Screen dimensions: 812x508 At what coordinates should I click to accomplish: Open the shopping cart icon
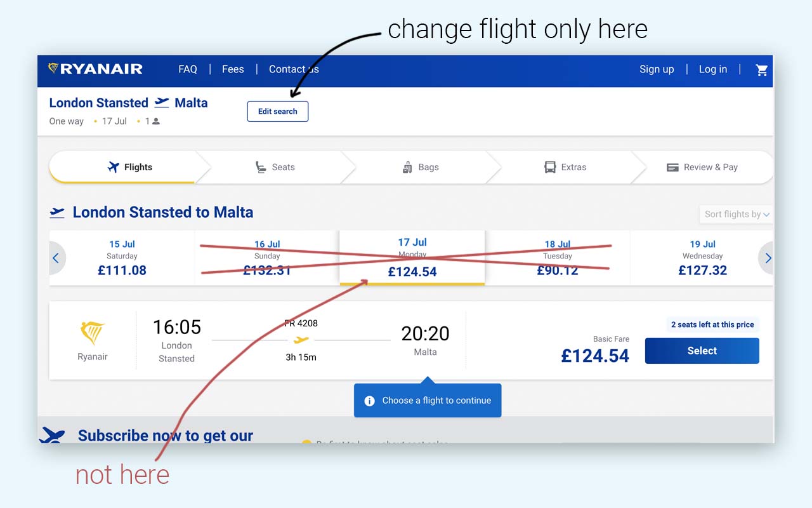[x=762, y=70]
